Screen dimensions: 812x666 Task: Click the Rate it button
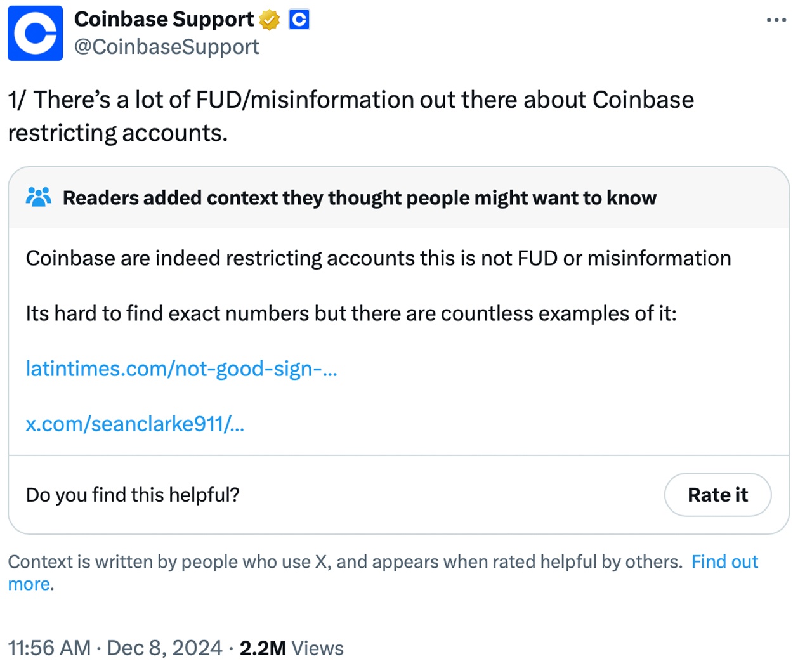tap(717, 495)
